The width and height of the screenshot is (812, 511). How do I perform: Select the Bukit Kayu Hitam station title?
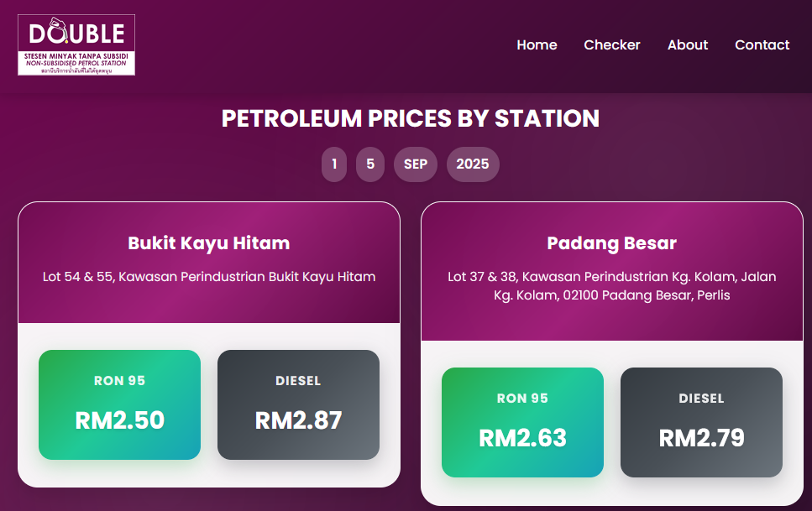tap(209, 243)
